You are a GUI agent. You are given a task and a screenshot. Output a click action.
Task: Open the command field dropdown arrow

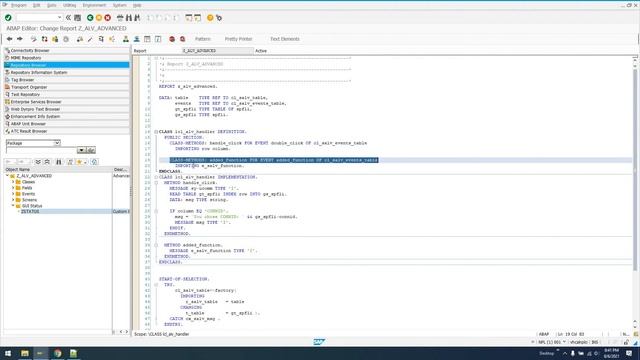(60, 18)
